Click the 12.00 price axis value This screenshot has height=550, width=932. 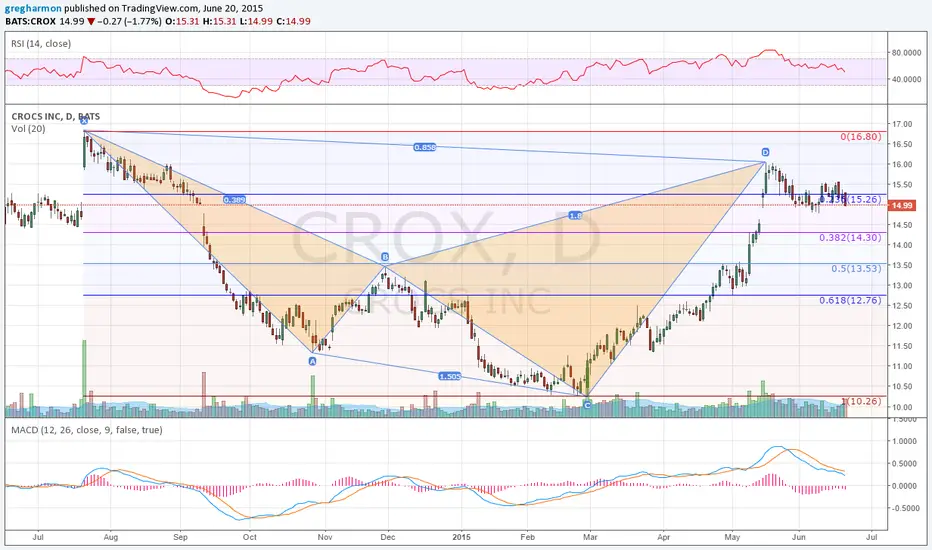pyautogui.click(x=903, y=326)
